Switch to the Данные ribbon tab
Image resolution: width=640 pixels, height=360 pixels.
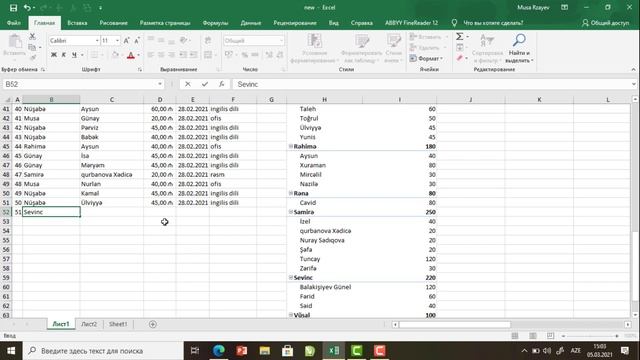click(x=251, y=23)
